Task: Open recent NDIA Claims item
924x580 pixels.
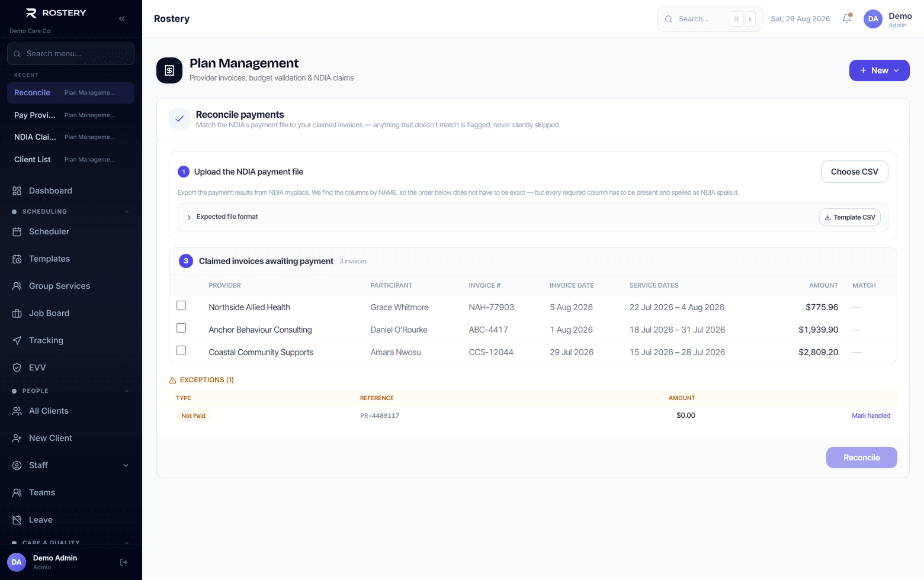Action: point(71,137)
